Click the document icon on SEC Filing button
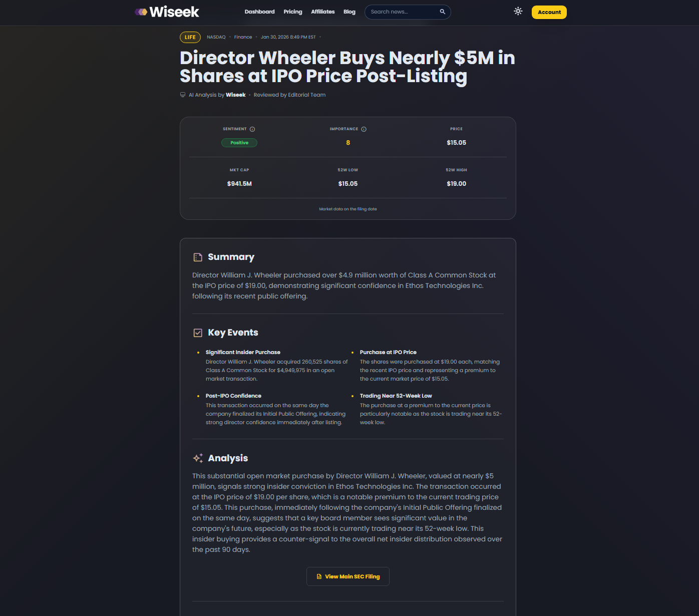This screenshot has height=616, width=699. pos(319,576)
